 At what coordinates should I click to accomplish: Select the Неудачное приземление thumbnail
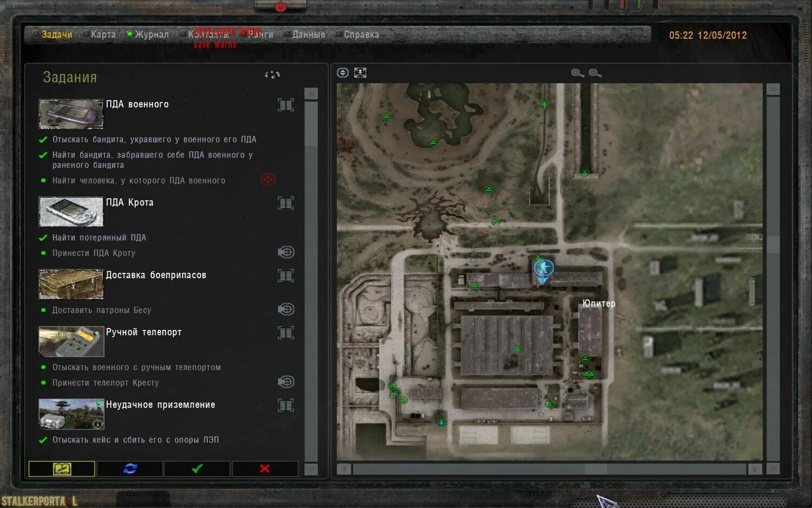(x=71, y=414)
